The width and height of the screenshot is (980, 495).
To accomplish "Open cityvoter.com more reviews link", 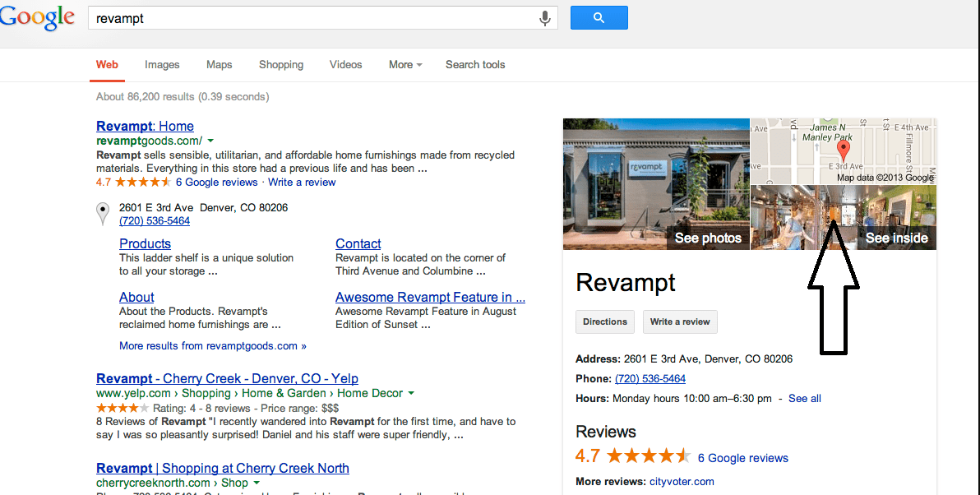I will [682, 481].
